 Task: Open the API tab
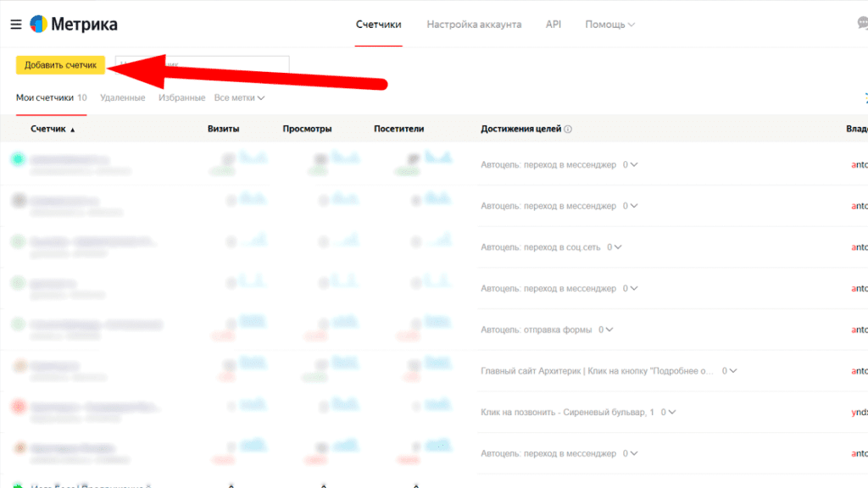click(x=553, y=25)
